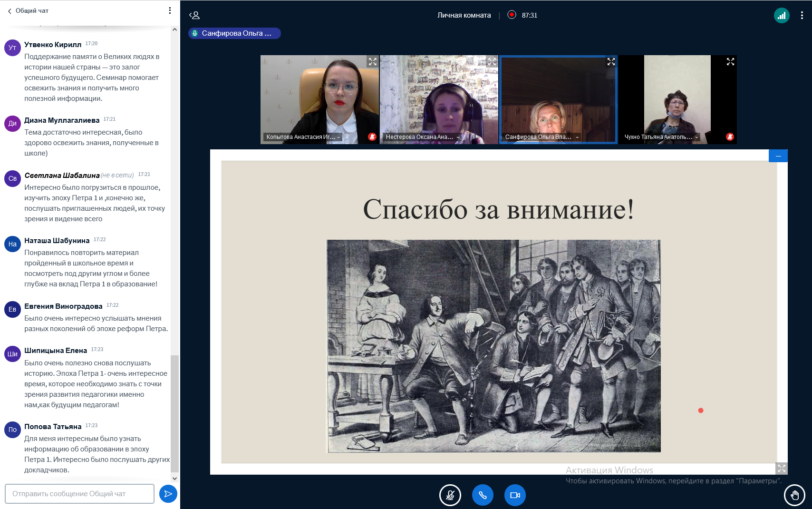The width and height of the screenshot is (812, 509).
Task: Click Копытова Анастасия video thumbnail
Action: 319,99
